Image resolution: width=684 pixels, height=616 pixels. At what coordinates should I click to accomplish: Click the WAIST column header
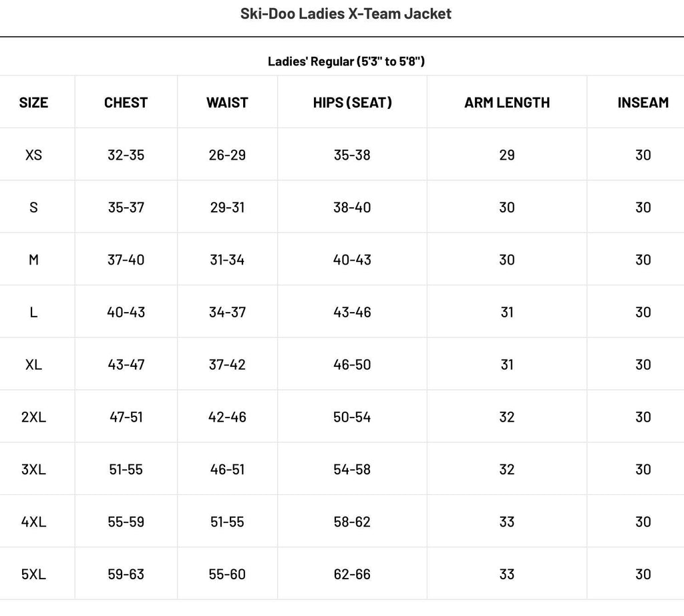(x=227, y=102)
